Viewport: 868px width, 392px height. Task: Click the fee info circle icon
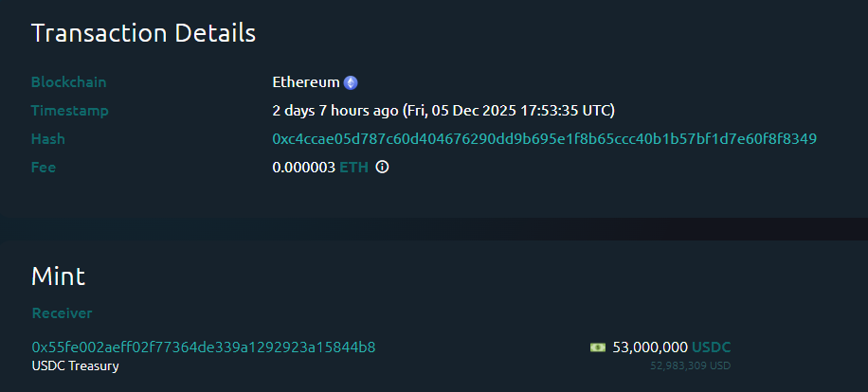click(383, 168)
